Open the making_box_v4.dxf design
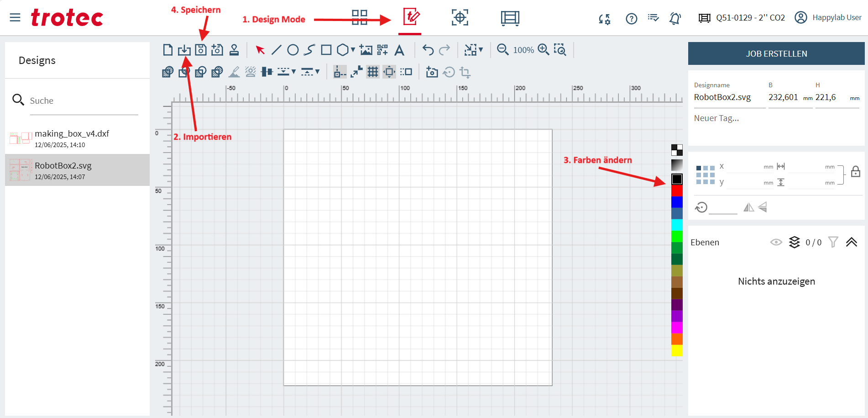The height and width of the screenshot is (418, 868). [x=72, y=138]
